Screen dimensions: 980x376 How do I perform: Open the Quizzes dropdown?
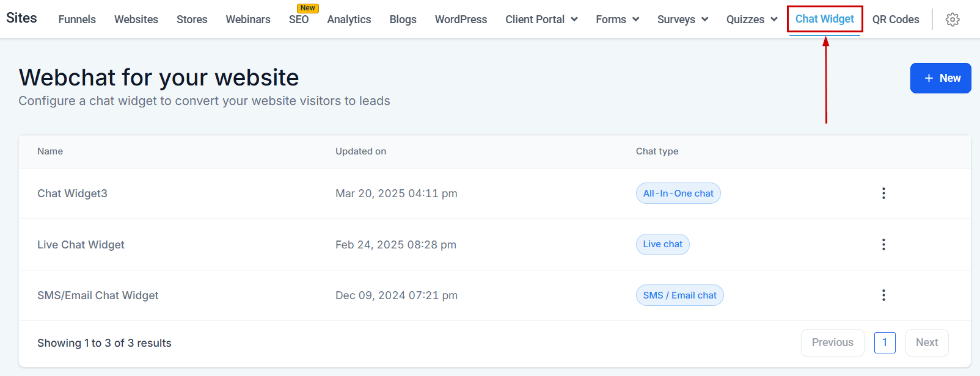[x=751, y=20]
